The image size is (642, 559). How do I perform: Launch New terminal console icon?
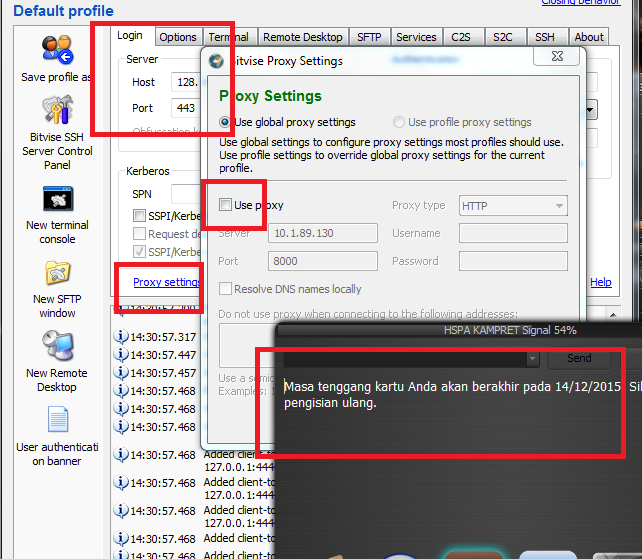coord(58,199)
